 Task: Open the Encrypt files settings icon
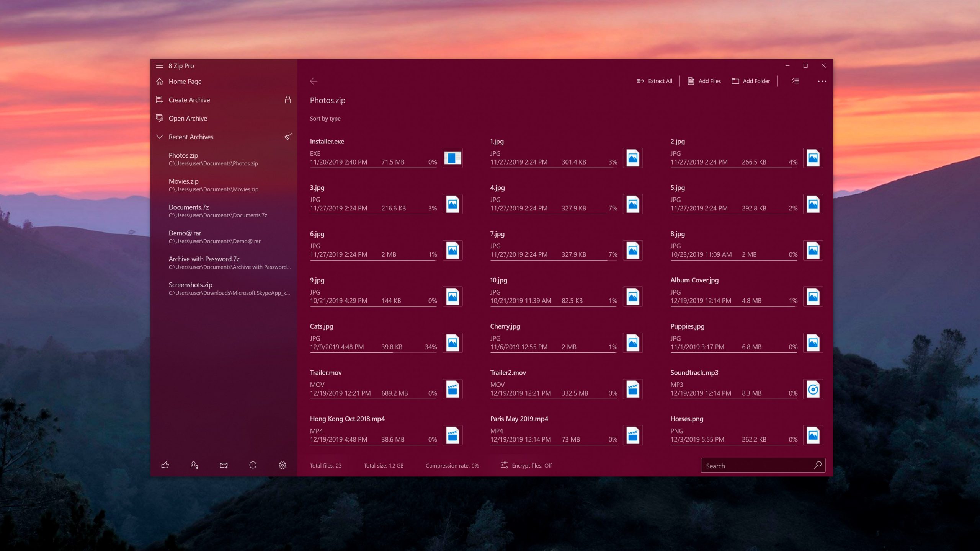504,465
